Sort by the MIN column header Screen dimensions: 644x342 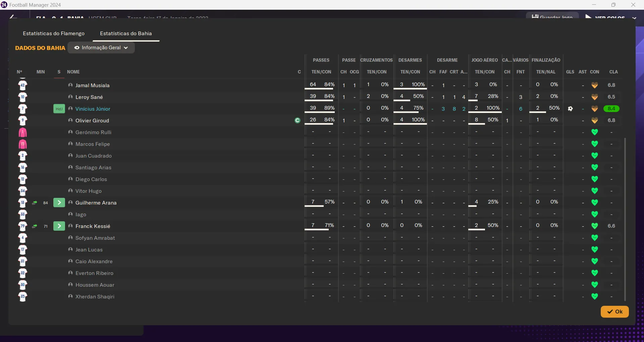[41, 72]
